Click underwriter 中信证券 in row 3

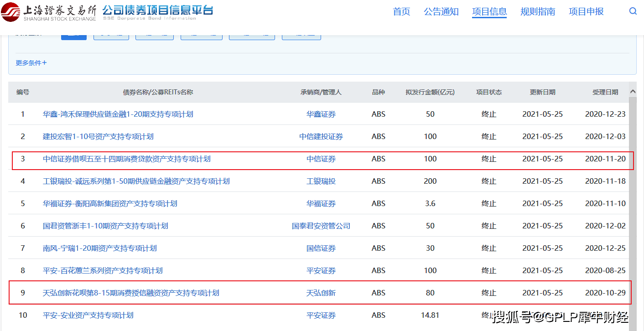(321, 159)
